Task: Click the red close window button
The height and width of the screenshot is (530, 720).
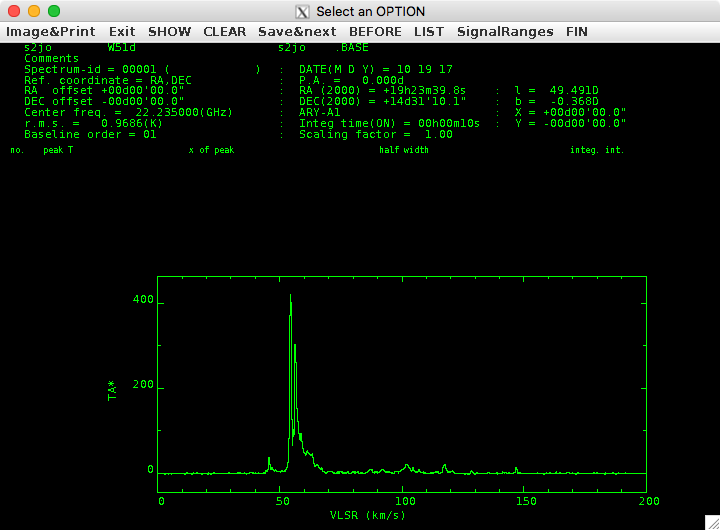Action: (14, 11)
